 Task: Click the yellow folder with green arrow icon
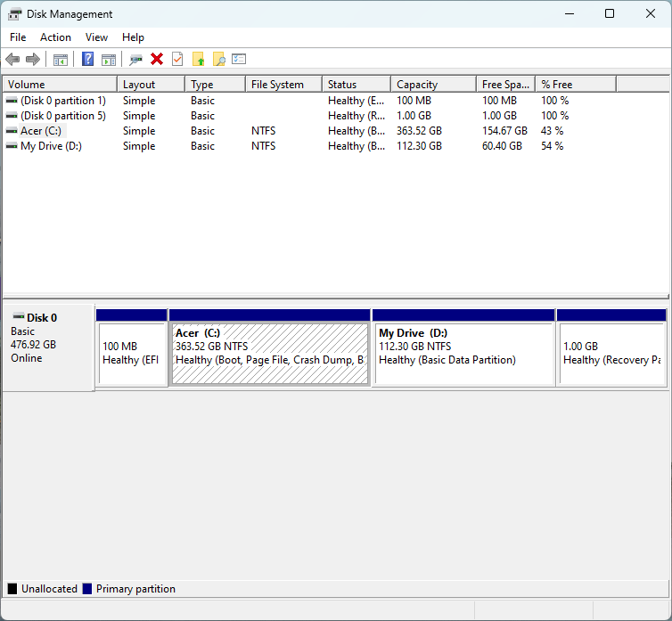pyautogui.click(x=198, y=59)
